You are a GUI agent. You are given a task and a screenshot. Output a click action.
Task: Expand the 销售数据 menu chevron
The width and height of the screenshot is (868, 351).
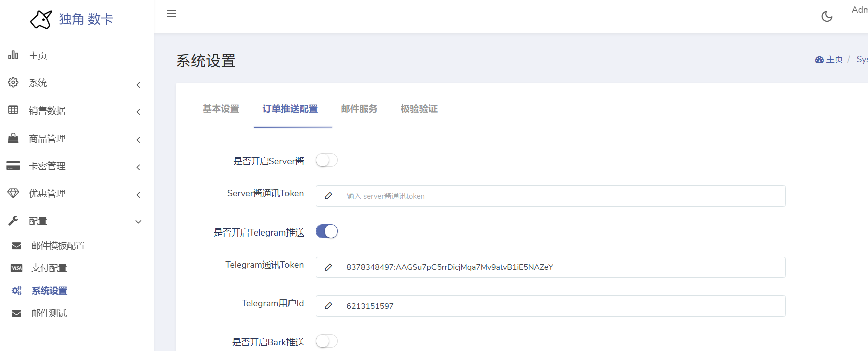[139, 112]
